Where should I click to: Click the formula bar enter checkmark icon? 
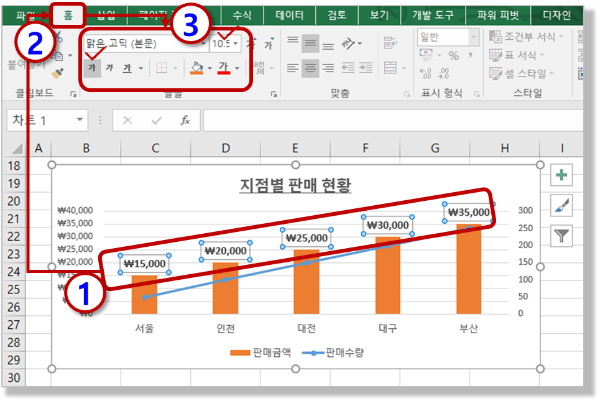point(156,121)
